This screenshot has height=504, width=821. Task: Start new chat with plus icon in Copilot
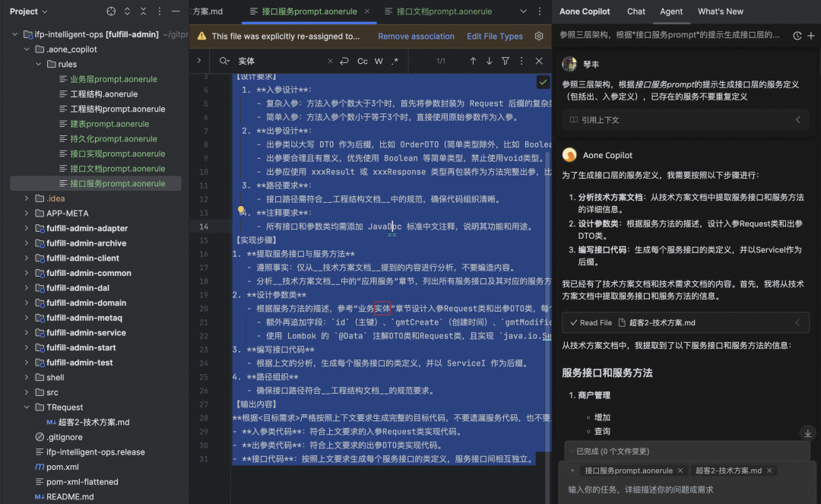pos(810,35)
